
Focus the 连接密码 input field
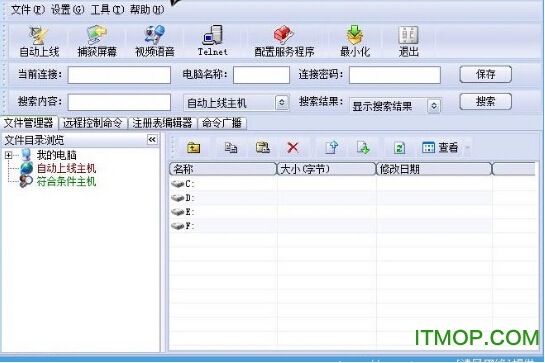(395, 75)
